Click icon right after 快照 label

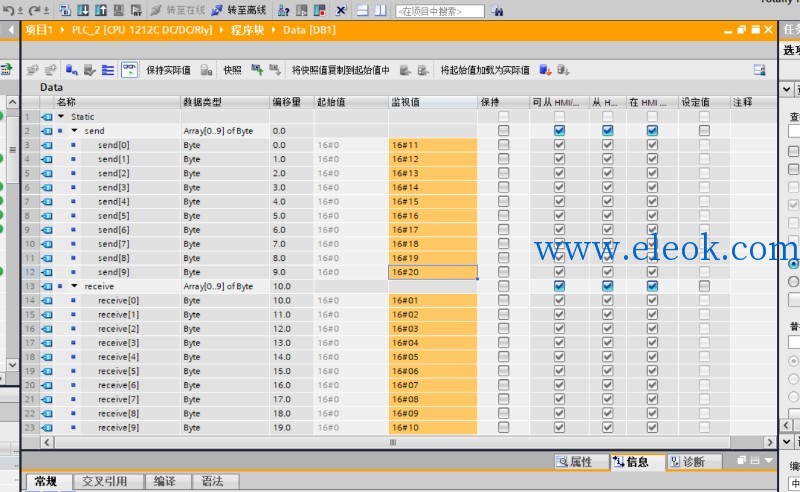pyautogui.click(x=257, y=70)
